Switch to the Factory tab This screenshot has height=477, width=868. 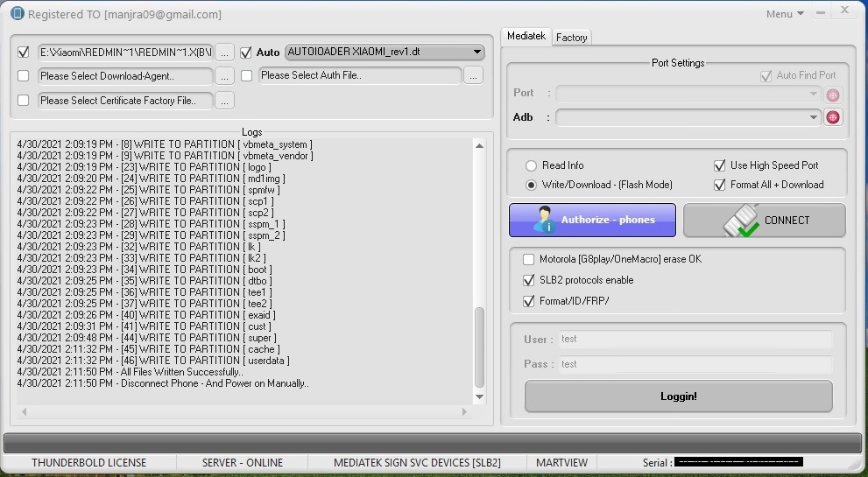pos(572,38)
